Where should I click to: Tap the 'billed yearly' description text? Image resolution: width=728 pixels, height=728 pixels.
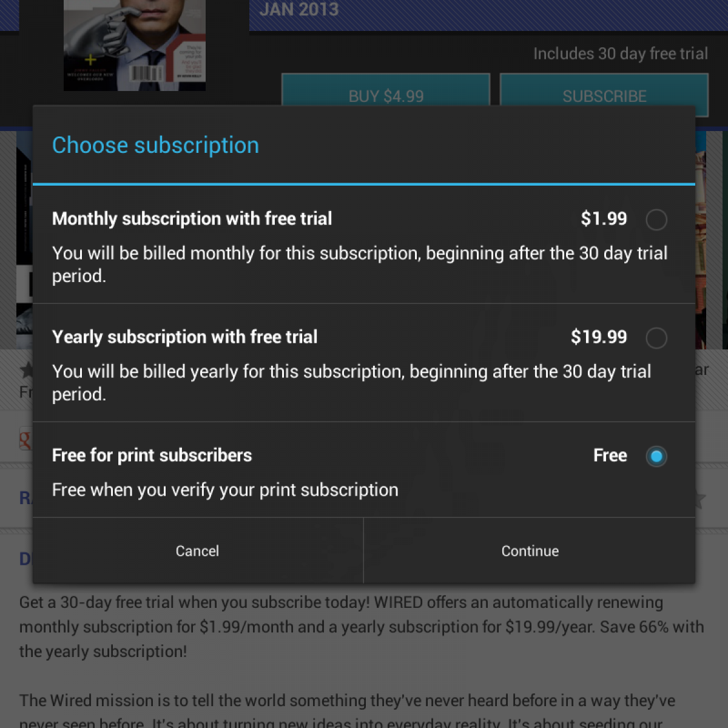[x=352, y=383]
